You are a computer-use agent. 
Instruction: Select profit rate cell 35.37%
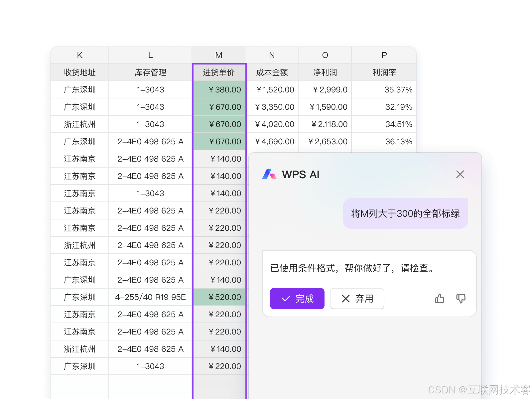pos(384,90)
